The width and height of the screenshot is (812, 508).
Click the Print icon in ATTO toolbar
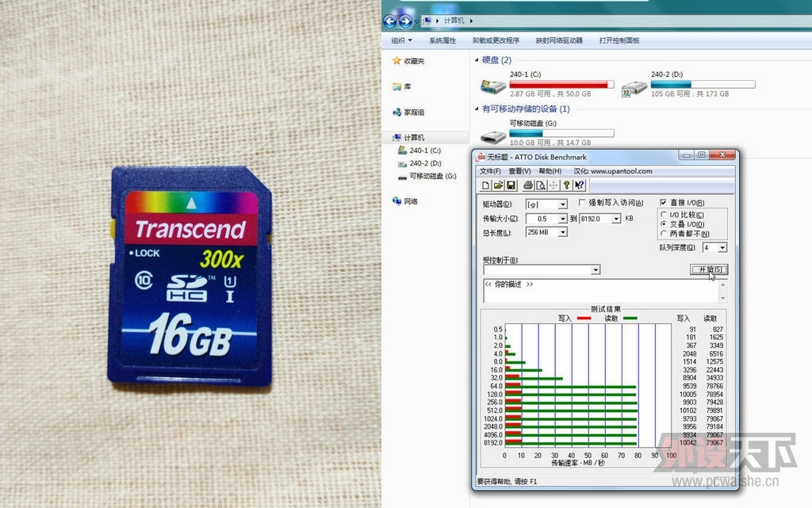click(x=527, y=185)
